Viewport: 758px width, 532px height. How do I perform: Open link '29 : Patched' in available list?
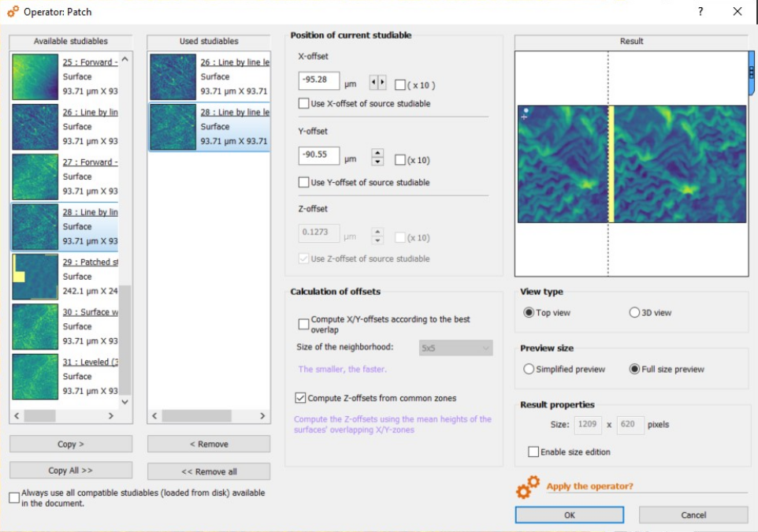pos(91,262)
